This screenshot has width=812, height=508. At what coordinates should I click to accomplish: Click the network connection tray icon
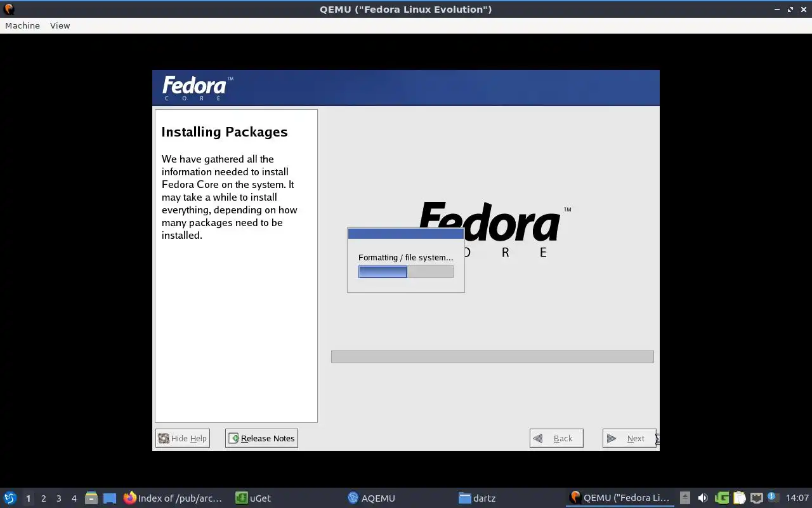coord(757,498)
